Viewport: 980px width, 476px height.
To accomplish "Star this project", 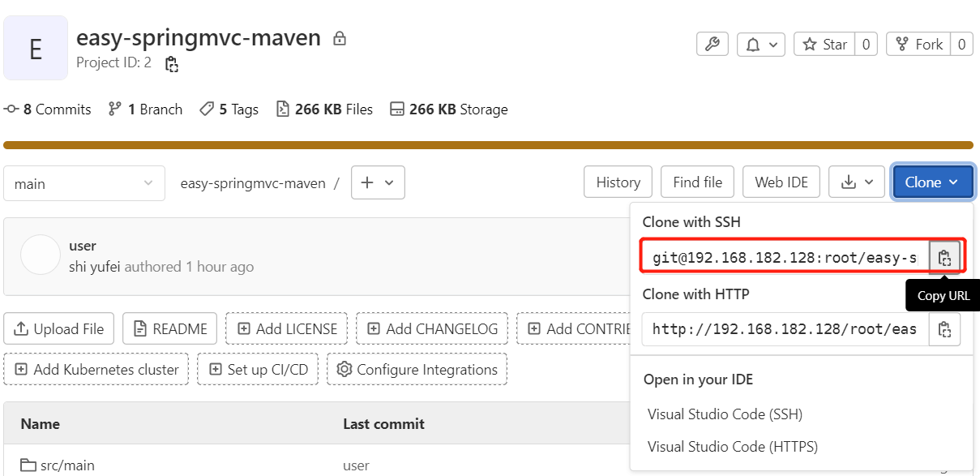I will 825,45.
